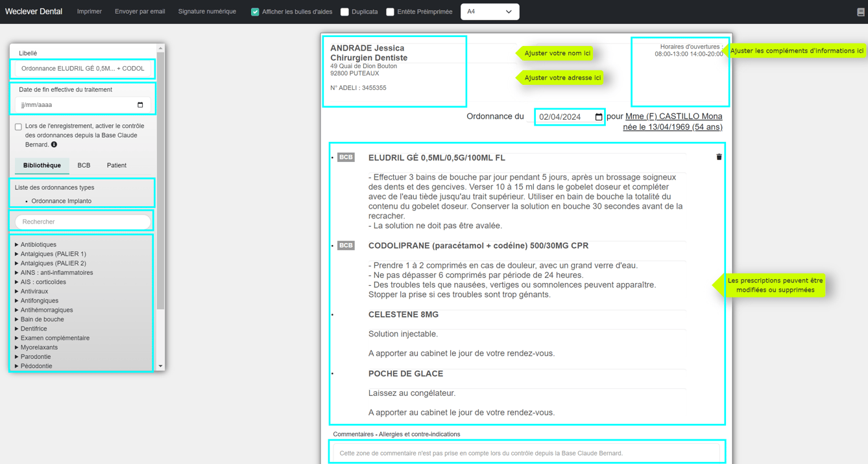The height and width of the screenshot is (464, 868).
Task: Switch to the BCB tab
Action: pyautogui.click(x=84, y=165)
